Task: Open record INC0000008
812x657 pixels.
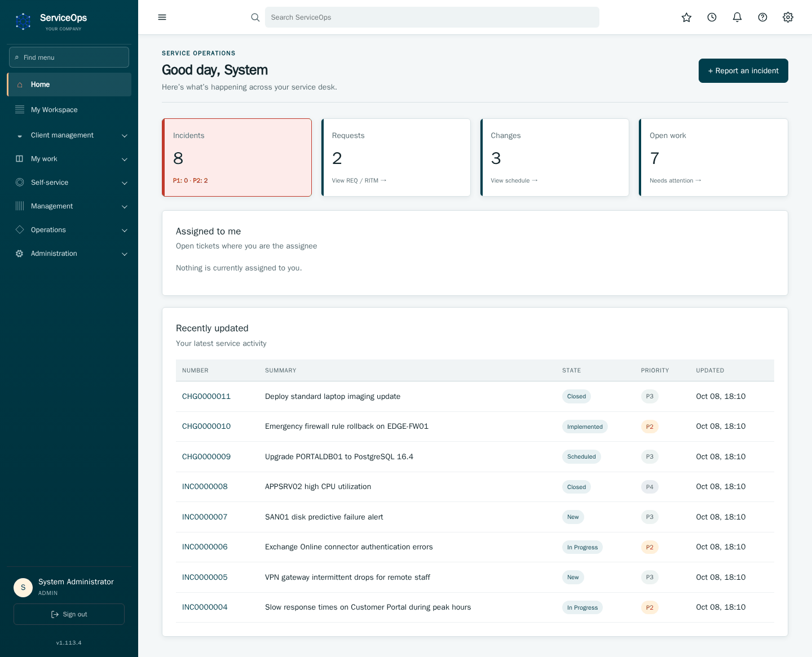Action: point(205,487)
